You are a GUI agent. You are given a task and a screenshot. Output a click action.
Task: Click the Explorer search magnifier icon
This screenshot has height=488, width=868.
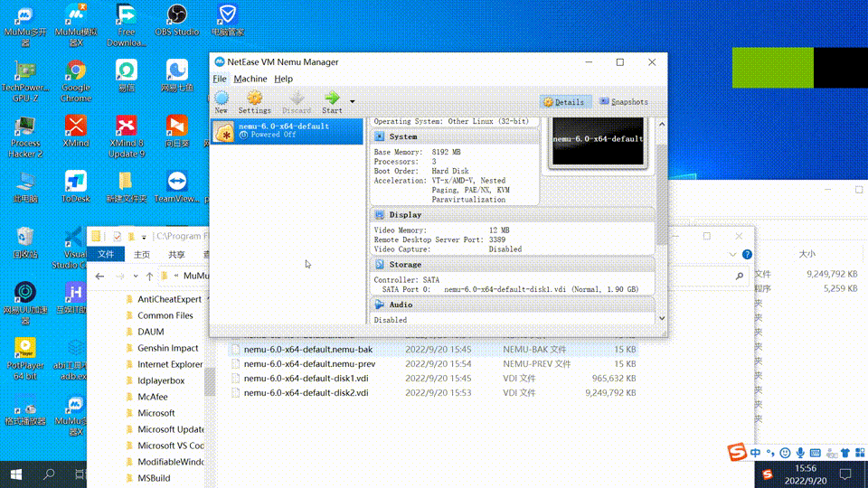tap(740, 276)
